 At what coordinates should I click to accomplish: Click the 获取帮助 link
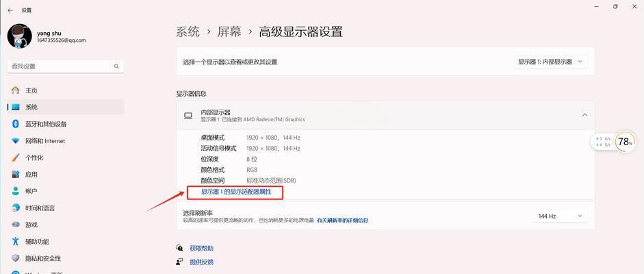point(202,248)
